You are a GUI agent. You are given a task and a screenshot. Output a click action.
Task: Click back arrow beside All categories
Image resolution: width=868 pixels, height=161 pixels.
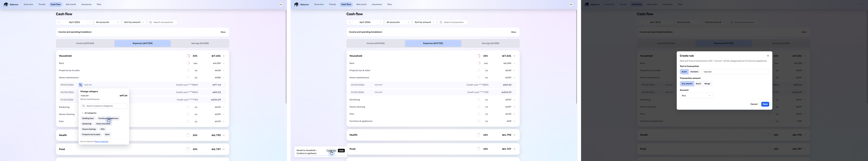coord(82,113)
